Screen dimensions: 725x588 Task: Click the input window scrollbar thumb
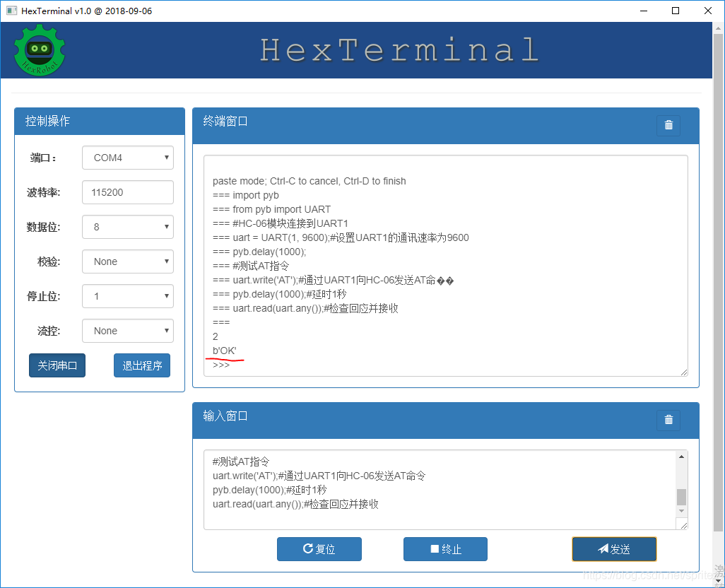(681, 497)
